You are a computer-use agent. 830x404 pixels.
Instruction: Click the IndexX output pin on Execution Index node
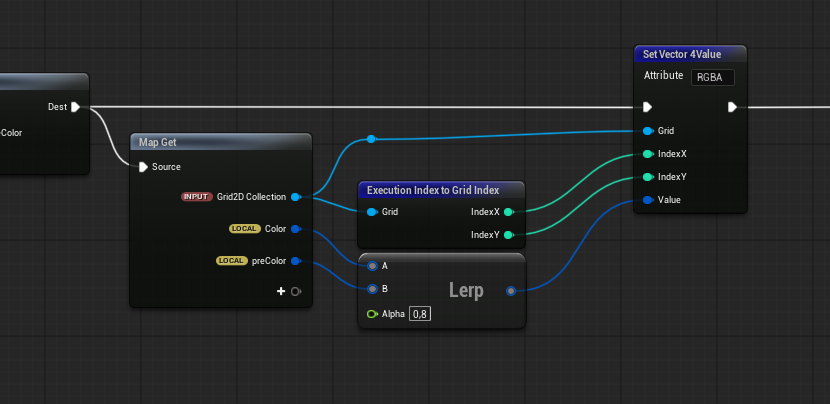click(509, 212)
